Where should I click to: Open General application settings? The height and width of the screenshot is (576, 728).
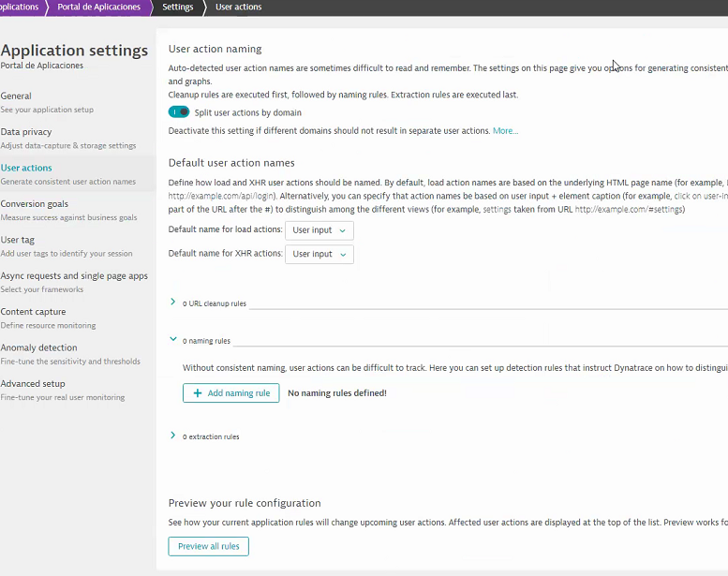(x=16, y=96)
